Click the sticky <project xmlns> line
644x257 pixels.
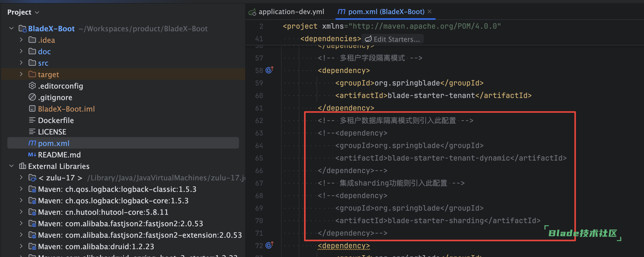392,26
